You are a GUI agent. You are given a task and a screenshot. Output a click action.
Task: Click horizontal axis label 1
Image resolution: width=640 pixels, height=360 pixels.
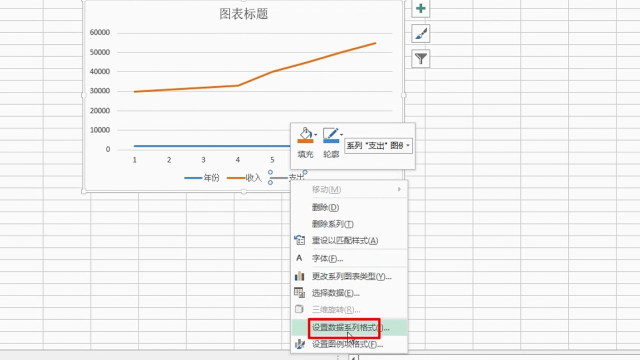(134, 160)
